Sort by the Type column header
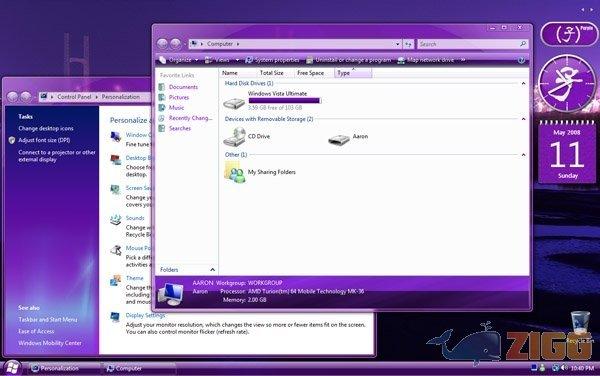Screen dimensions: 600x376 [353, 73]
